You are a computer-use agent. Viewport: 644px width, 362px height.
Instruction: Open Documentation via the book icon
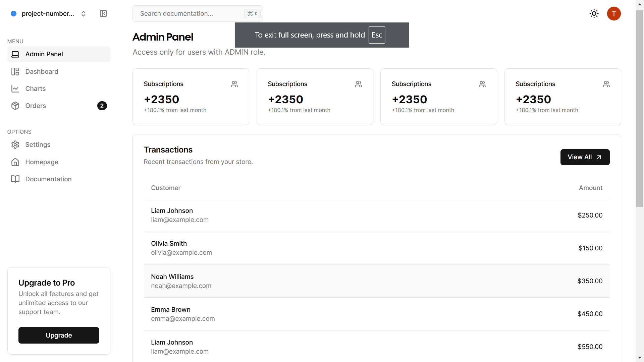coord(15,179)
